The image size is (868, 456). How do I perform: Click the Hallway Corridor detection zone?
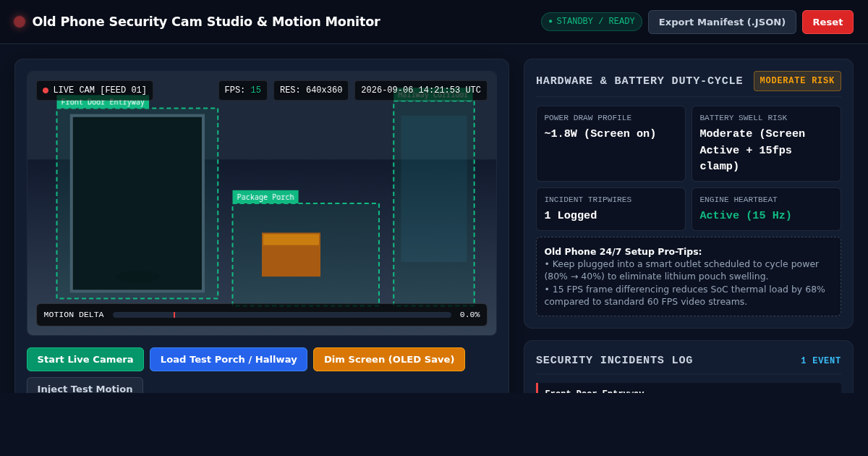click(434, 203)
